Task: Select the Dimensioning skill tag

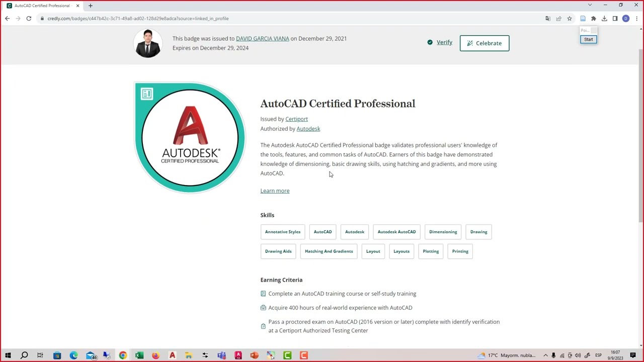Action: pos(443,232)
